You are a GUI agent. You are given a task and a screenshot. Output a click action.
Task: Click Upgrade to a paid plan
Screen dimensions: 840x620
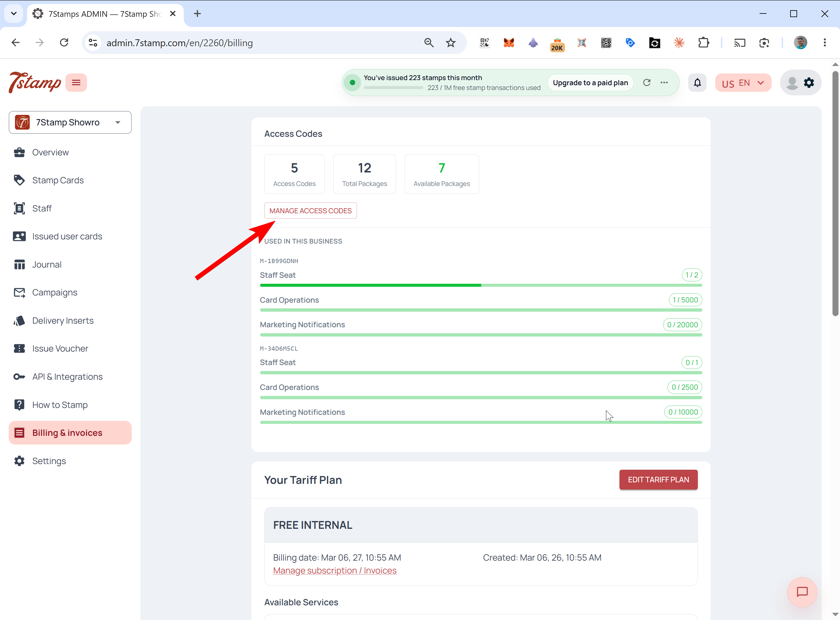[x=590, y=82]
